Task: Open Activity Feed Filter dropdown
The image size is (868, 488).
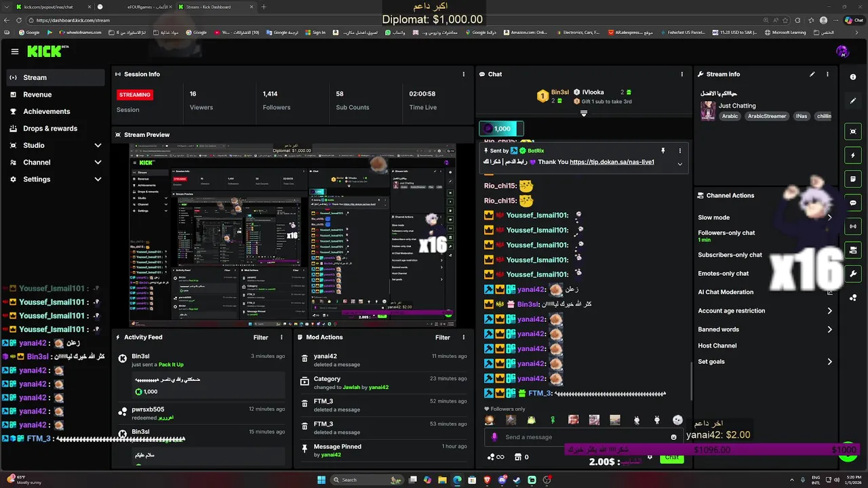Action: [260, 337]
